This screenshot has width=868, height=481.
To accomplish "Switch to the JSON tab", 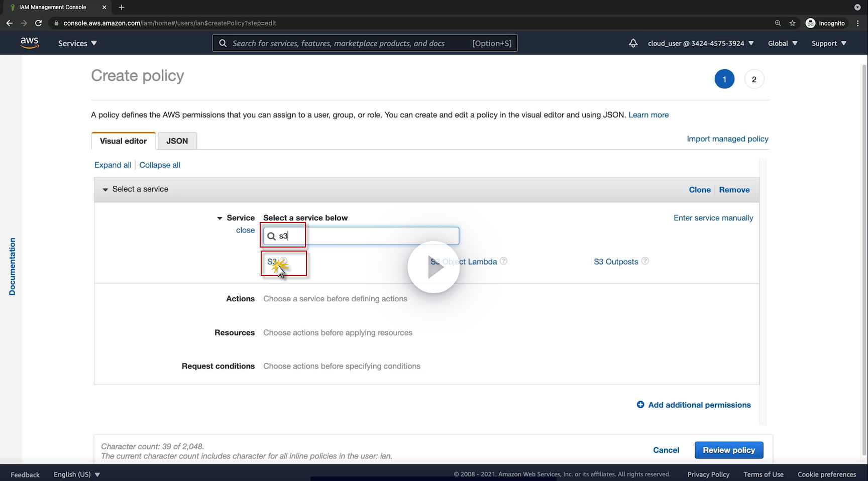I will 177,141.
